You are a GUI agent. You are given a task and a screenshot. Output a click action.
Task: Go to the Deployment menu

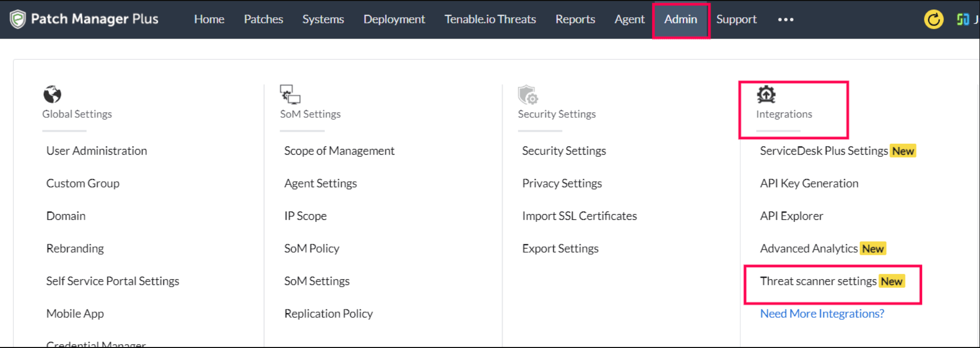394,20
